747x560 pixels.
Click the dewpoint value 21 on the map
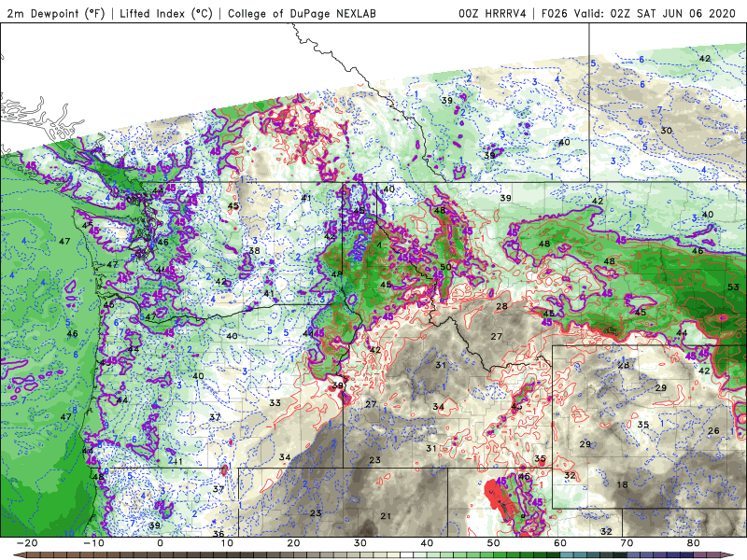point(386,516)
